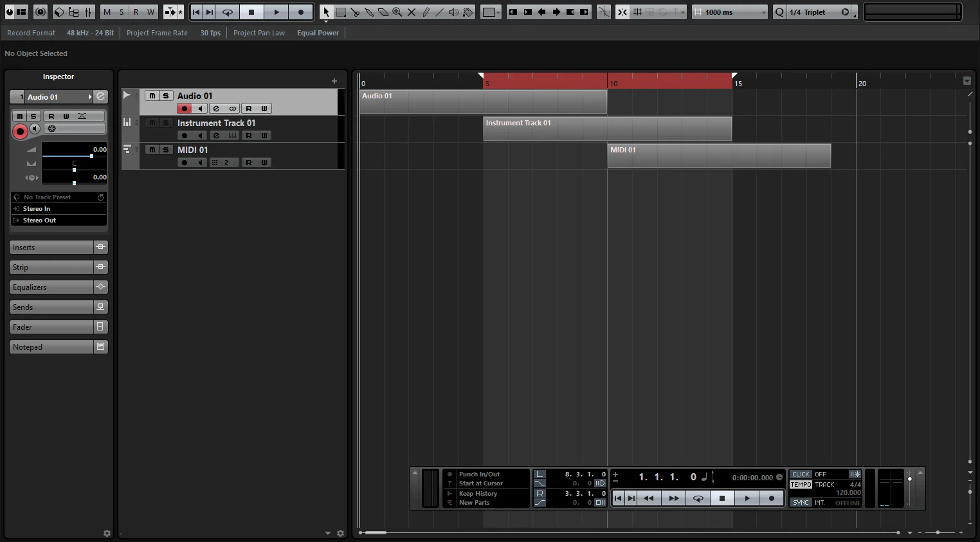Toggle monitor on the MIDI 01 track

tap(200, 163)
